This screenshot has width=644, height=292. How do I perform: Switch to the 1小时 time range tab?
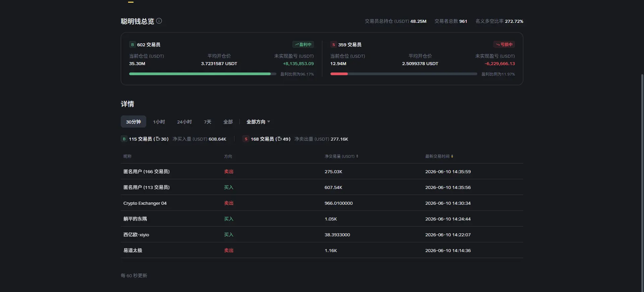point(159,122)
